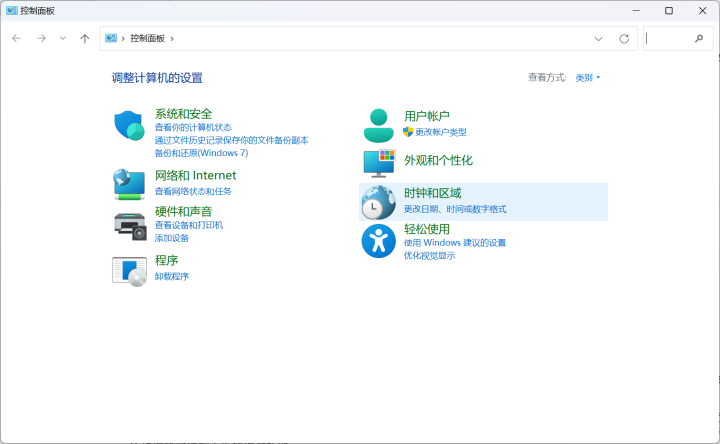Click 使用 Windows 建议的设置 link
The height and width of the screenshot is (444, 720).
pyautogui.click(x=455, y=242)
